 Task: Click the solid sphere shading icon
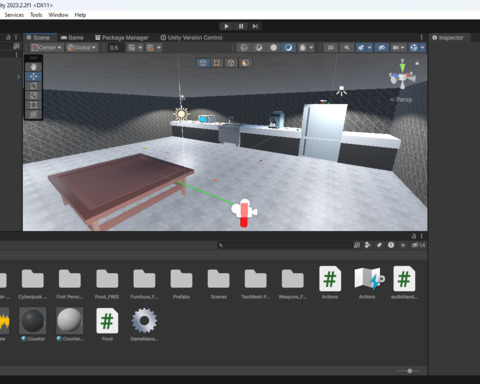274,48
